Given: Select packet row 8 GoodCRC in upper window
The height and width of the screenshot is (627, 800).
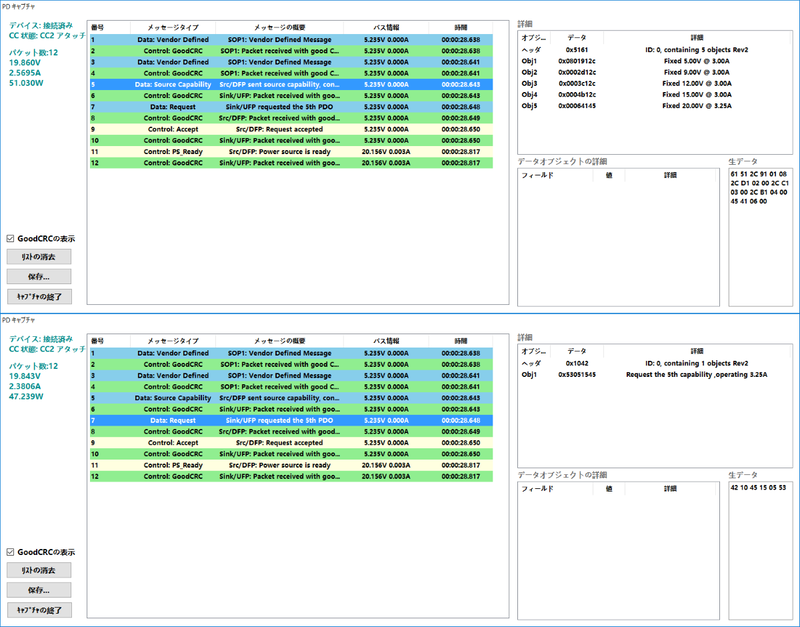Looking at the screenshot, I should pyautogui.click(x=291, y=118).
